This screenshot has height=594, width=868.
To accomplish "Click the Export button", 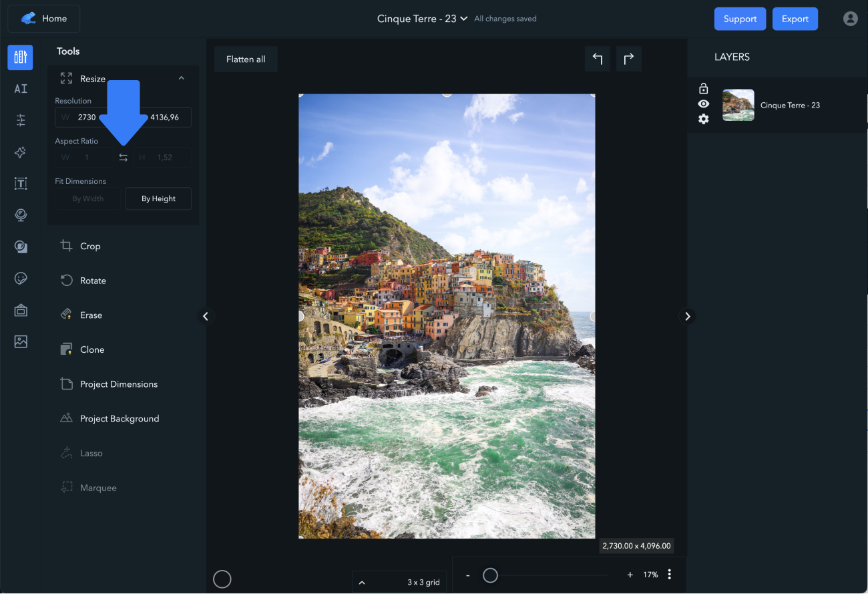I will point(795,19).
